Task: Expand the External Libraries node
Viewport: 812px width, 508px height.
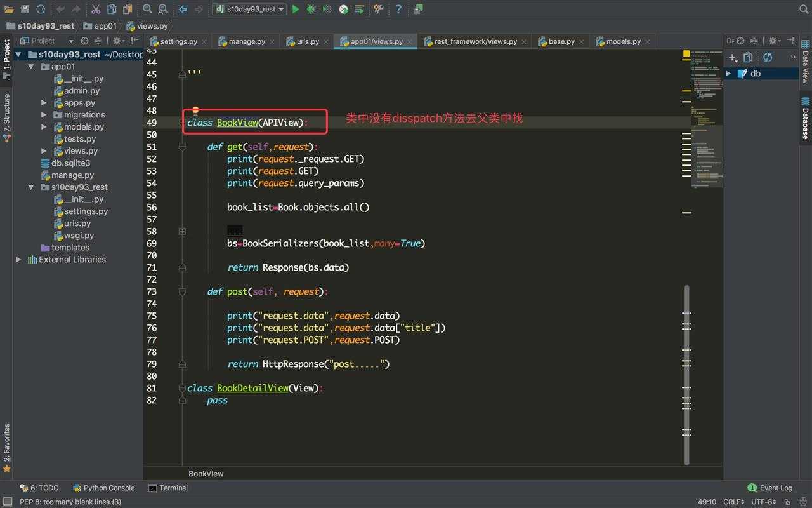Action: pos(18,260)
